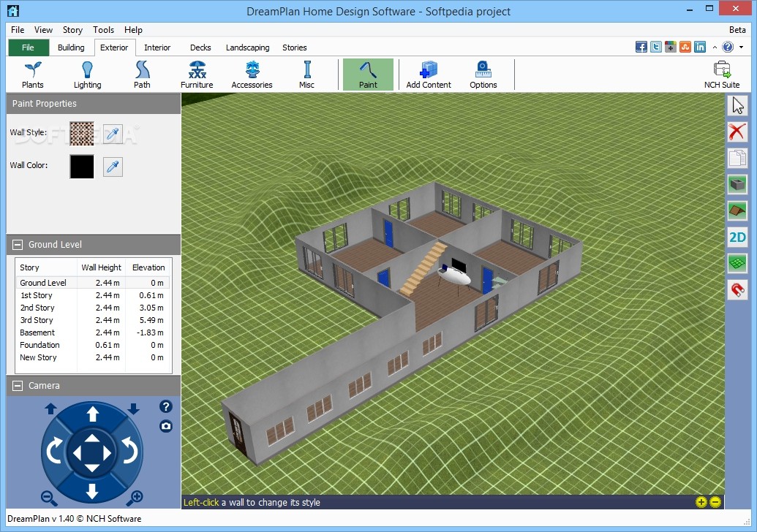Change the black Wall Color swatch
Image resolution: width=757 pixels, height=532 pixels.
pyautogui.click(x=82, y=167)
